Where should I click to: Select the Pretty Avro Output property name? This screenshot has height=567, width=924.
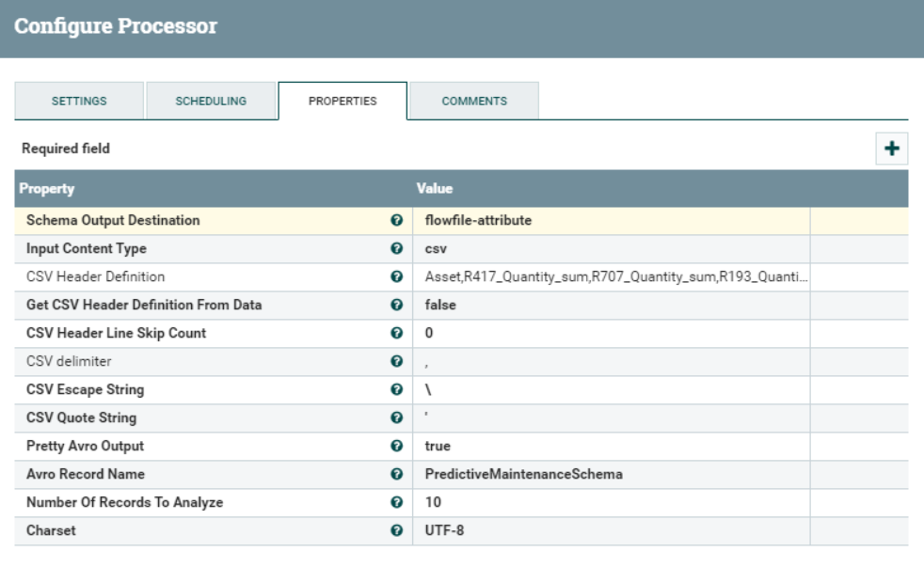85,447
